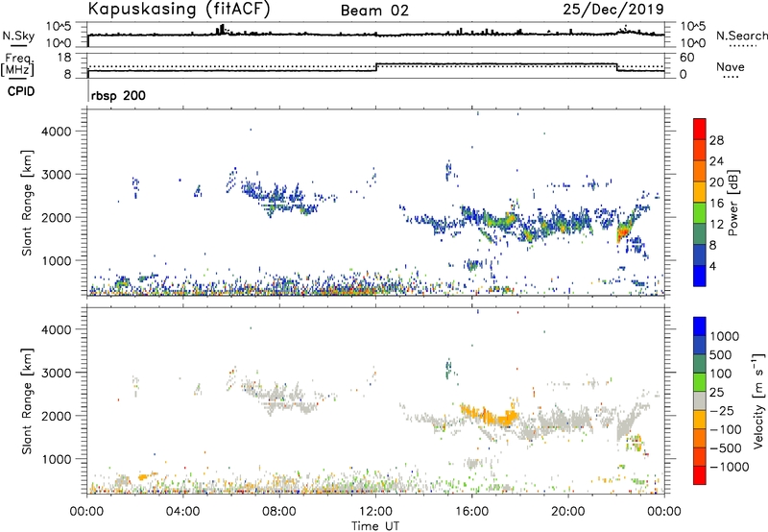
Task: Click the '-1000' value on the velocity scale
Action: [730, 467]
